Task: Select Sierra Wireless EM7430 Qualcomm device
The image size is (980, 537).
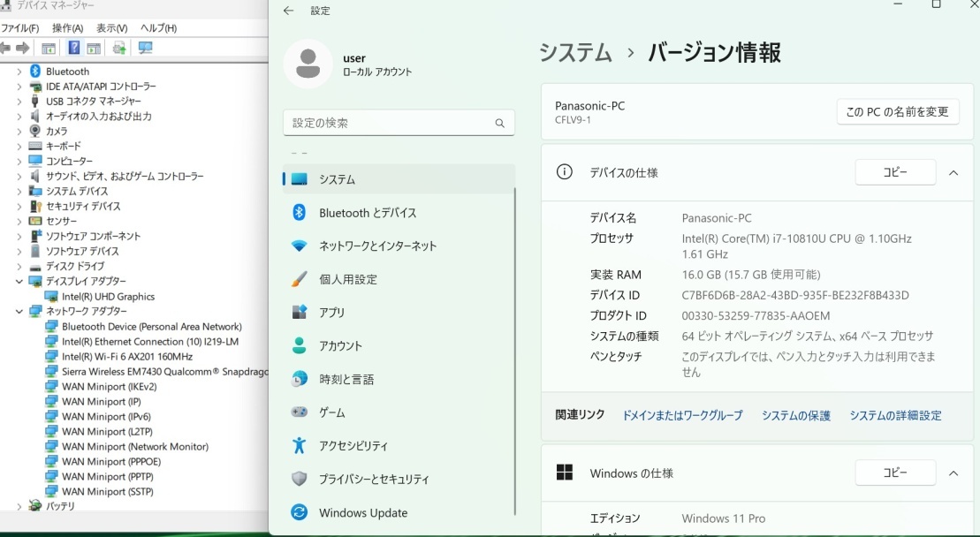Action: coord(165,372)
